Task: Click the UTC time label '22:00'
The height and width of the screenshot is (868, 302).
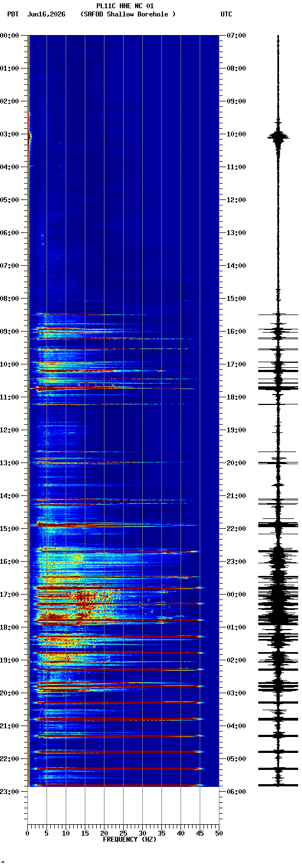Action: (x=236, y=529)
